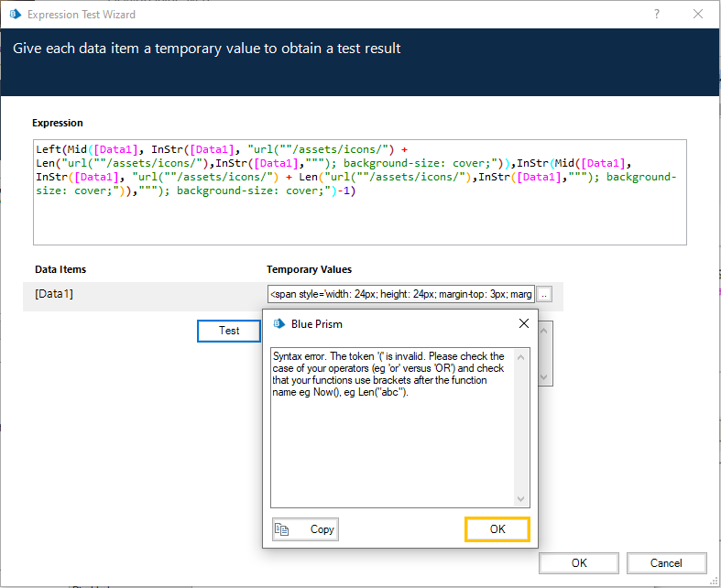Click the Expression Test Wizard title bar icon

pyautogui.click(x=15, y=16)
